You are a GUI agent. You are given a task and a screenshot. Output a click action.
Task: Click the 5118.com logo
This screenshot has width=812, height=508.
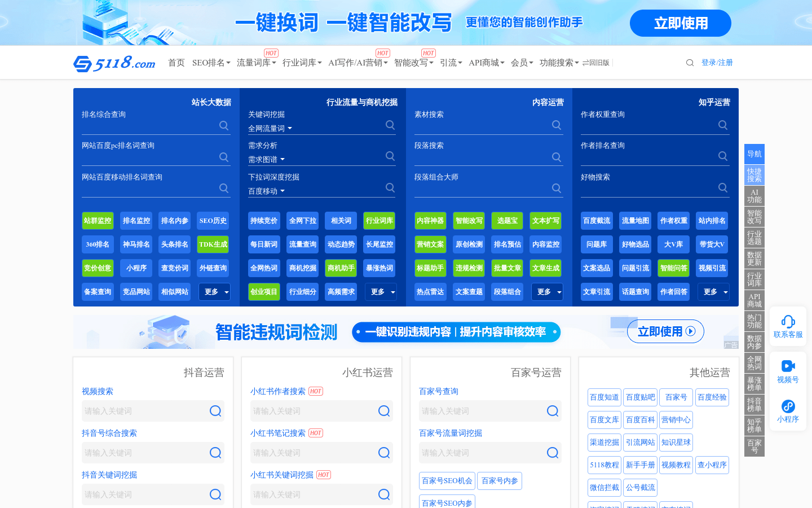click(x=114, y=63)
